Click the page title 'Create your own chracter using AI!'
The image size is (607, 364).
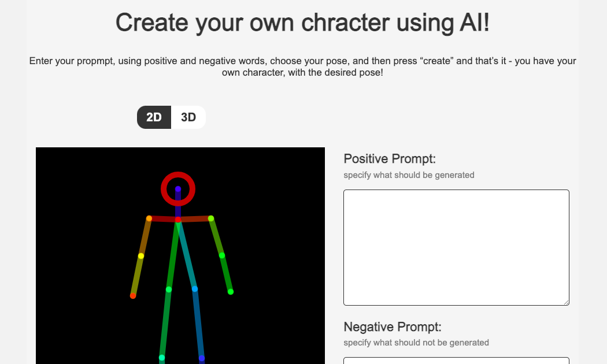pos(303,23)
